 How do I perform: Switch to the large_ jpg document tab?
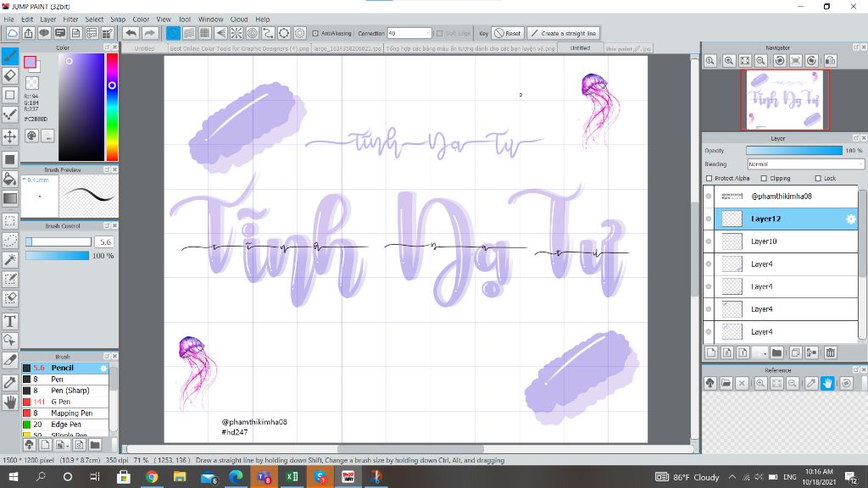[347, 48]
